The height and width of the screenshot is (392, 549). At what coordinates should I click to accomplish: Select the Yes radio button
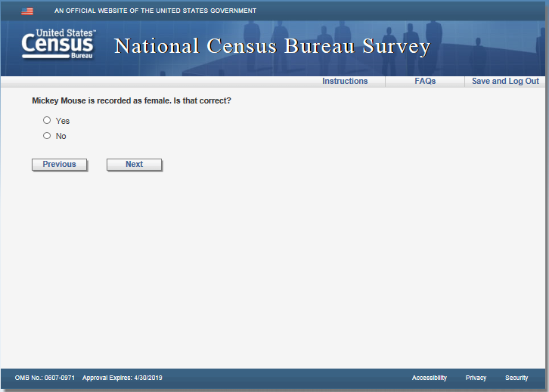[x=47, y=120]
